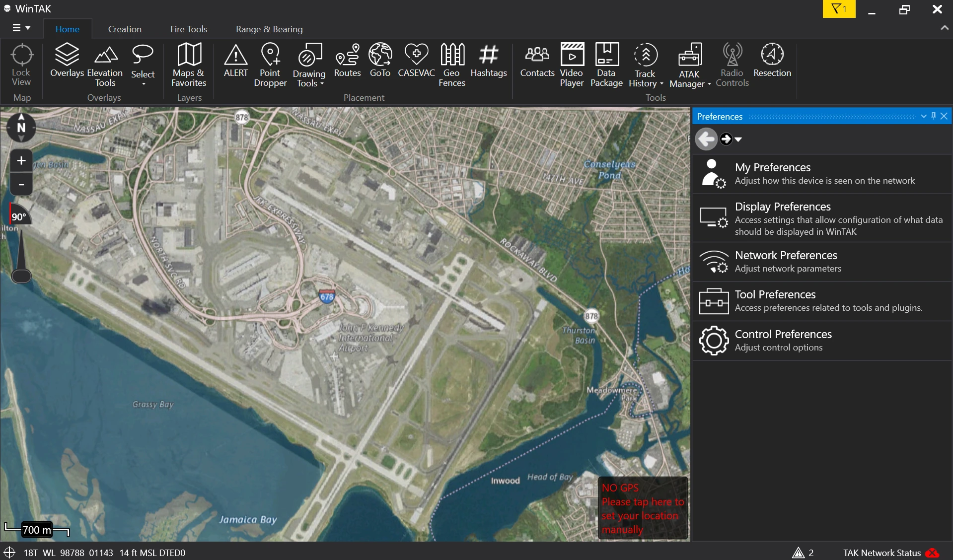This screenshot has height=560, width=953.
Task: Open the Overlays manager
Action: (67, 60)
